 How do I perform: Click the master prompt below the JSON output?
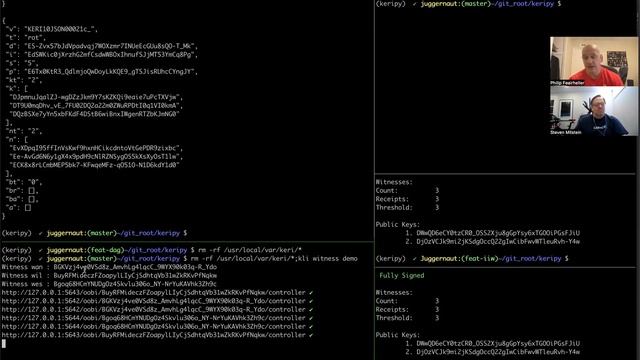(94, 233)
